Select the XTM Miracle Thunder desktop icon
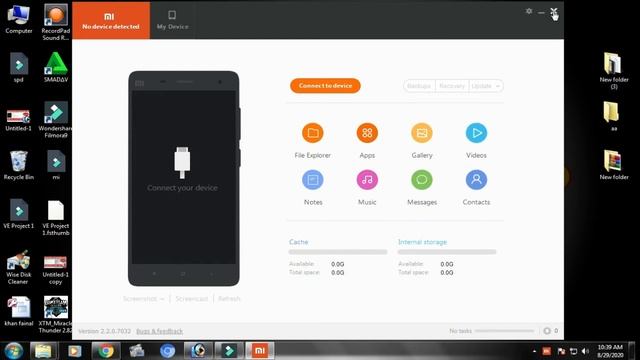 click(56, 315)
